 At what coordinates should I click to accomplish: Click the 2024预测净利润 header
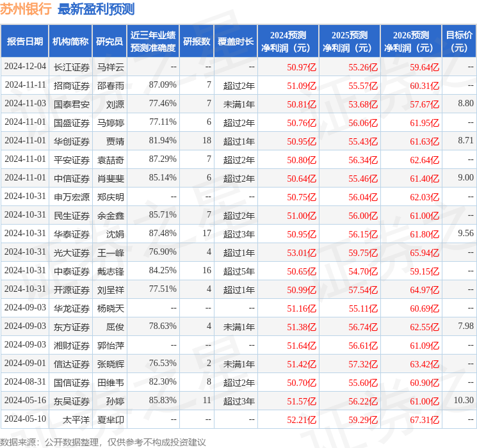pos(287,42)
